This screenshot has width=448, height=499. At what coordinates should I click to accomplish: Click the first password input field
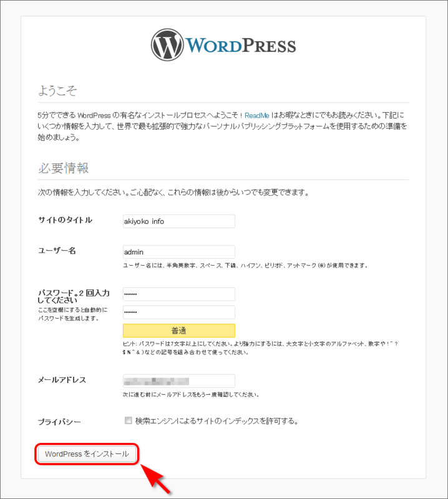tap(179, 294)
